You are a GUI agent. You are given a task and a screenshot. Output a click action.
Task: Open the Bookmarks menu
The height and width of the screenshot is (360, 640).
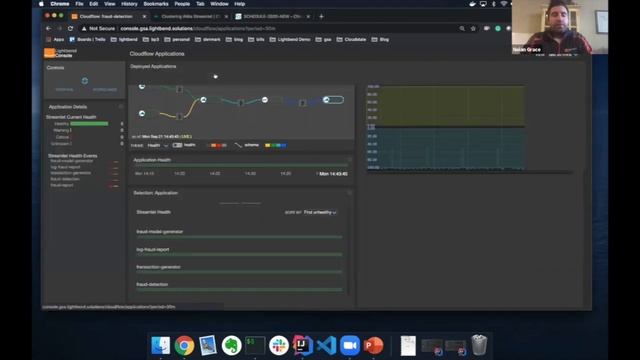(x=156, y=4)
